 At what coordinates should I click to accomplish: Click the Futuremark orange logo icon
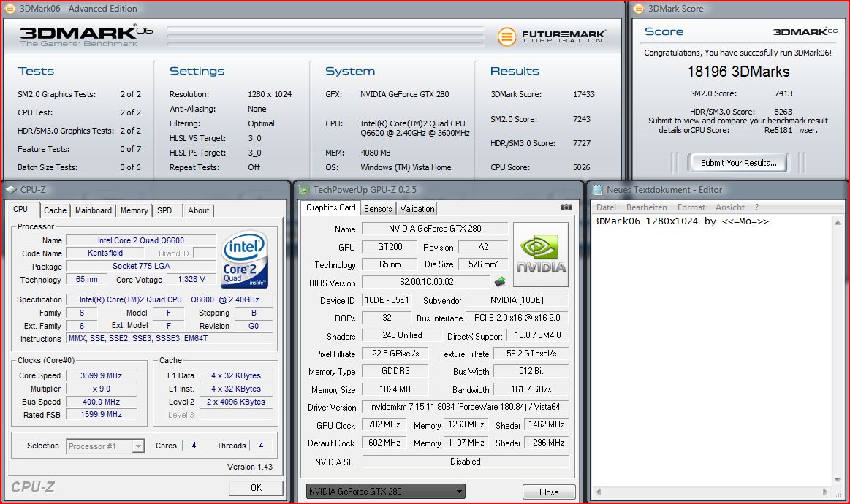point(506,37)
